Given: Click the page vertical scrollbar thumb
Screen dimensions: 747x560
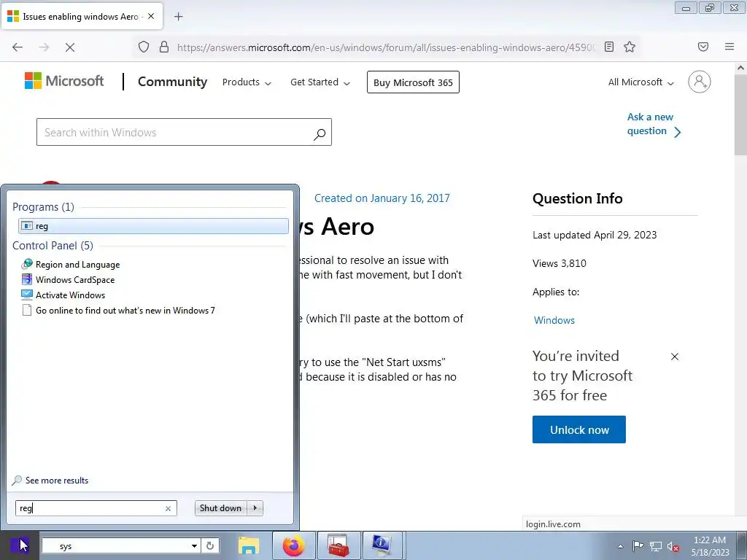Looking at the screenshot, I should click(740, 115).
